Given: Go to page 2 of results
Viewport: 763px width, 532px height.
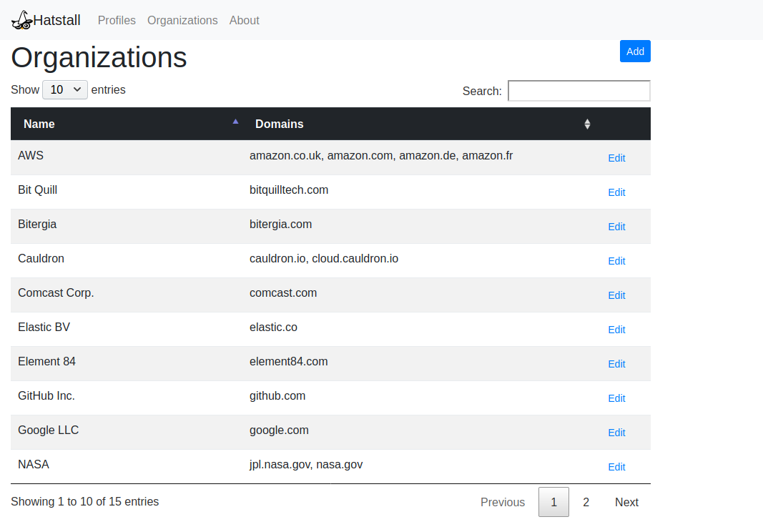Looking at the screenshot, I should click(586, 502).
